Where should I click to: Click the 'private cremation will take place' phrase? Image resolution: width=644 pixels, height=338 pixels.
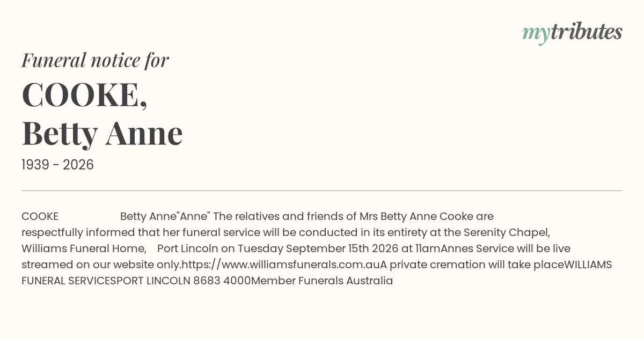pyautogui.click(x=477, y=264)
